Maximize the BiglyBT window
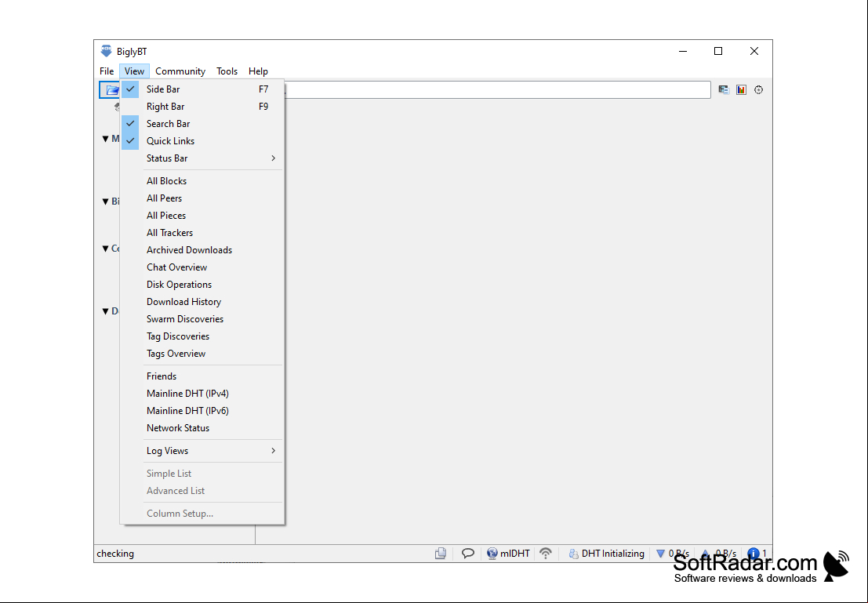The width and height of the screenshot is (868, 603). pyautogui.click(x=718, y=51)
